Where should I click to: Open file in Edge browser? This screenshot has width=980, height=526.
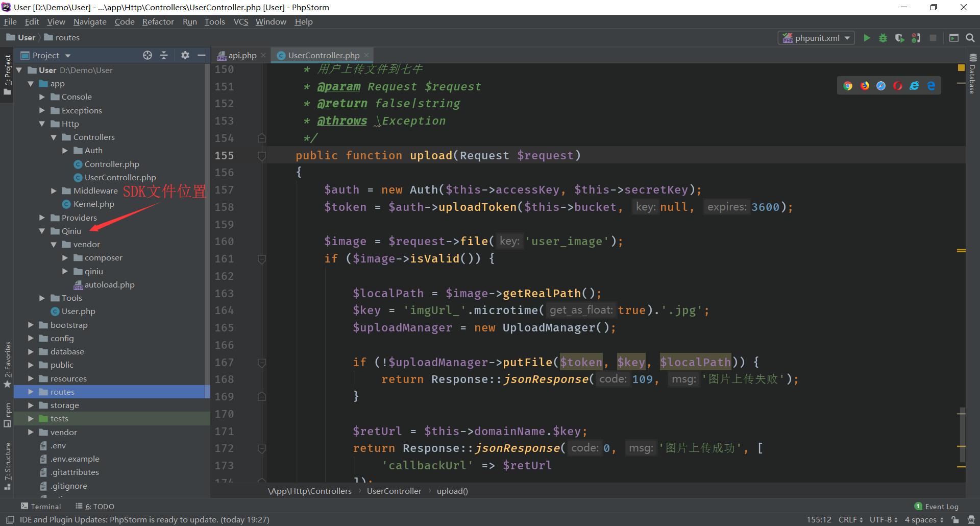click(931, 86)
